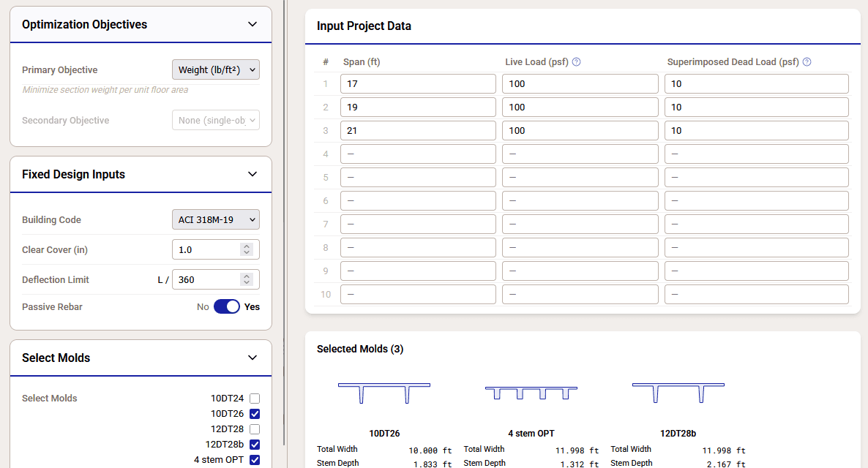The width and height of the screenshot is (868, 468).
Task: Edit the Span value in row 1
Action: (x=418, y=83)
